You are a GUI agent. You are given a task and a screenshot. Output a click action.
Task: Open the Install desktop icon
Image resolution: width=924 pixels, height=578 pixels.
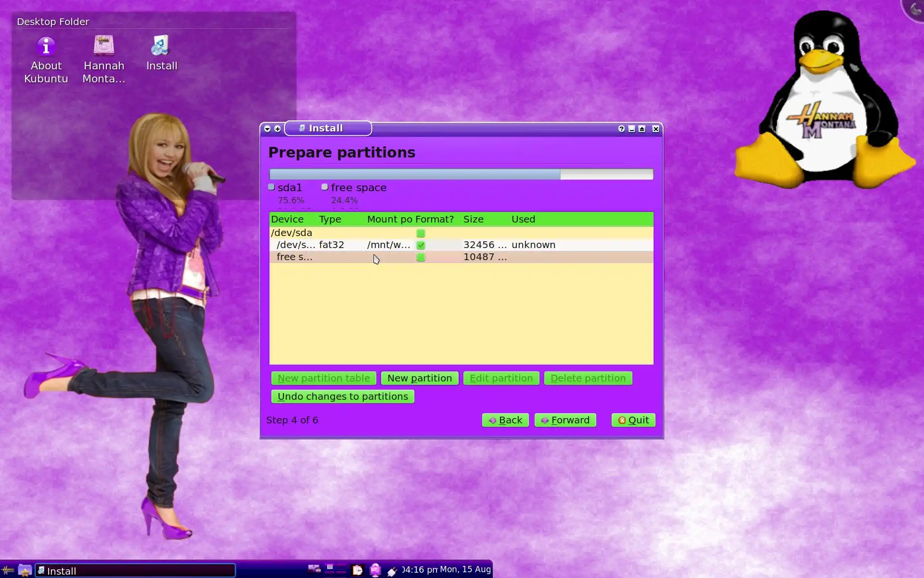point(161,46)
